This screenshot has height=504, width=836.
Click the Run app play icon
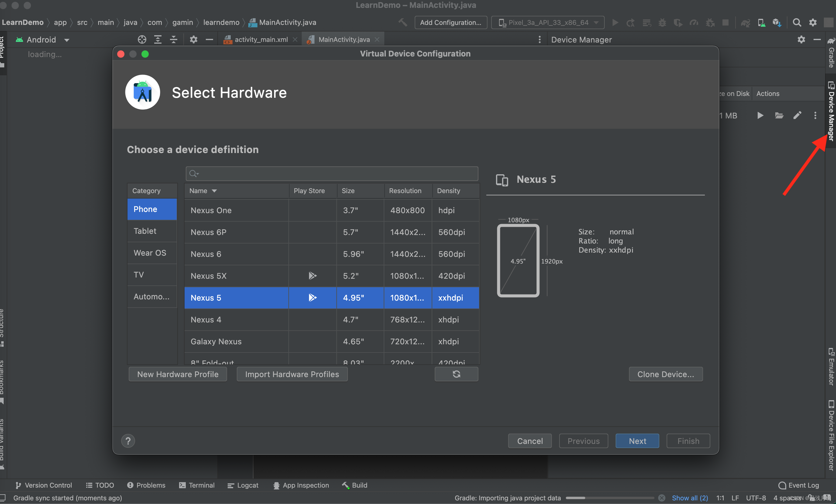(x=615, y=22)
